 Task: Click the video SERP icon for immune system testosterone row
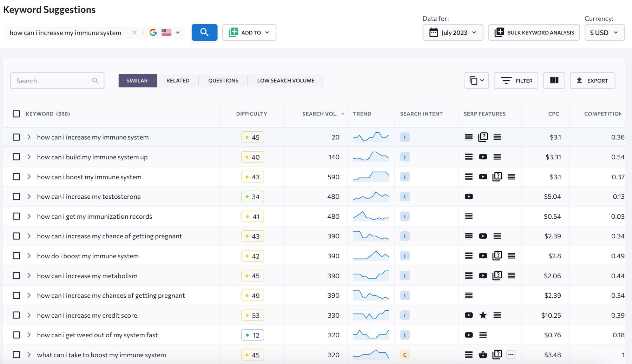tap(469, 197)
